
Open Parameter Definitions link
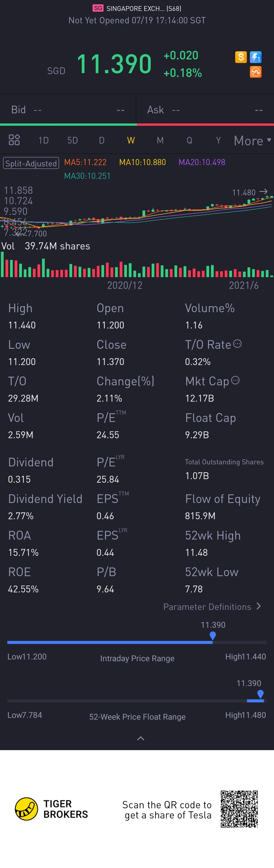(x=207, y=607)
